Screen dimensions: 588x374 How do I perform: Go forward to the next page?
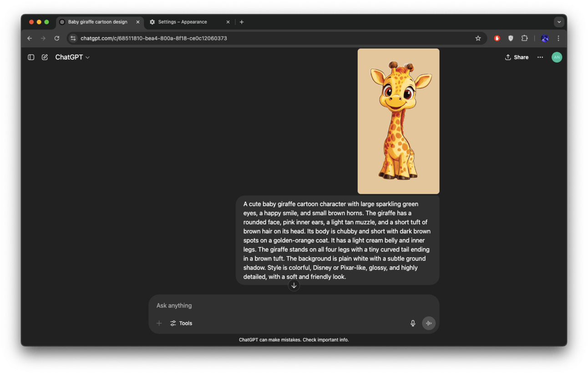coord(43,38)
